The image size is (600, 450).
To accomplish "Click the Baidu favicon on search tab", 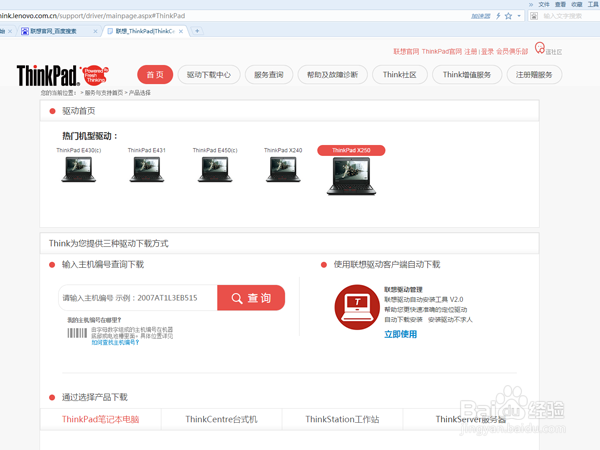I will pos(25,31).
